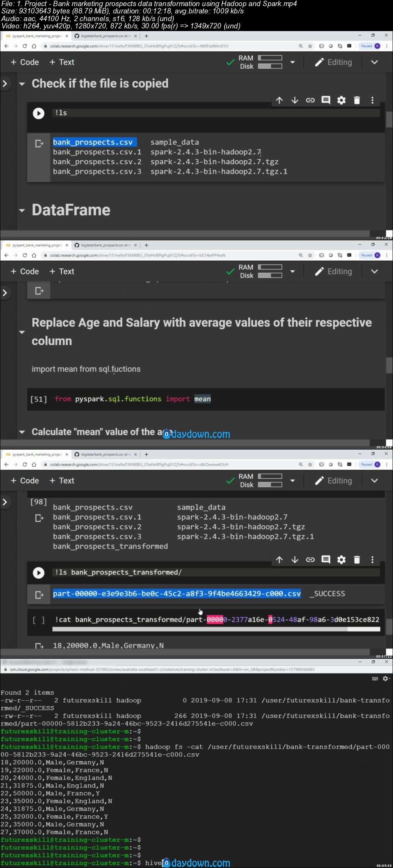This screenshot has height=868, width=393.
Task: Click output icon beside part-00000-e3e9e3b6 file name
Action: [39, 595]
